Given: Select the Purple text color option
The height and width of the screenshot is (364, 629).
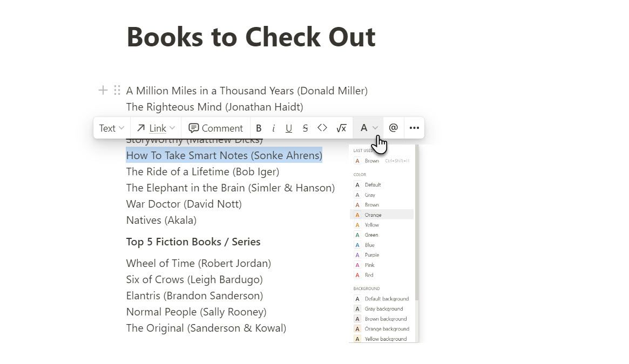Looking at the screenshot, I should tap(372, 255).
